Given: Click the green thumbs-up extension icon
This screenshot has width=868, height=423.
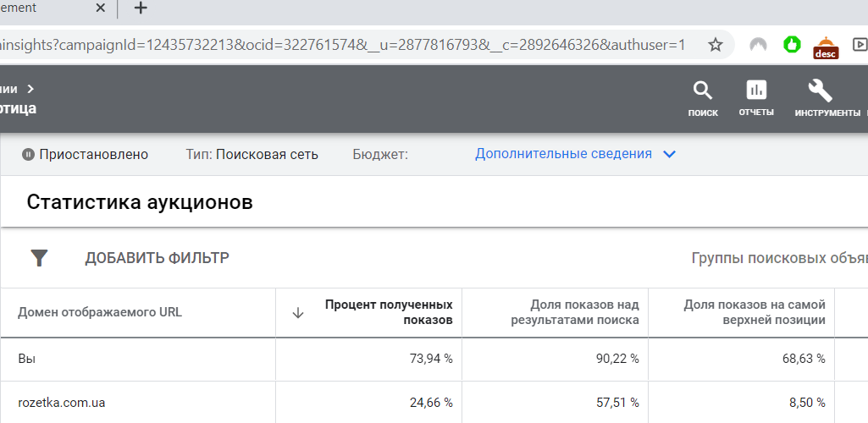Looking at the screenshot, I should pyautogui.click(x=792, y=44).
